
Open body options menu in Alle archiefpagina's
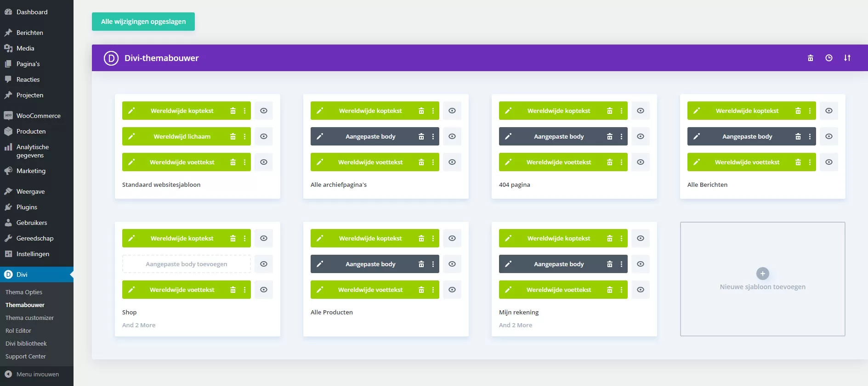(433, 136)
